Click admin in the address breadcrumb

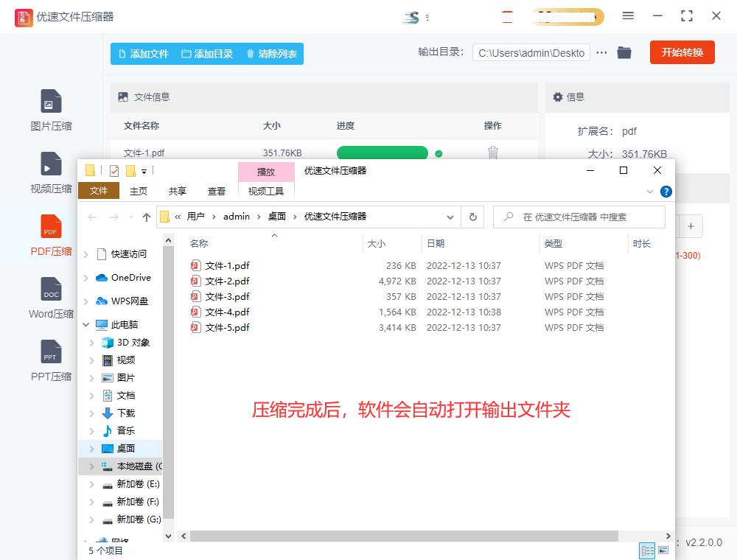pos(237,217)
